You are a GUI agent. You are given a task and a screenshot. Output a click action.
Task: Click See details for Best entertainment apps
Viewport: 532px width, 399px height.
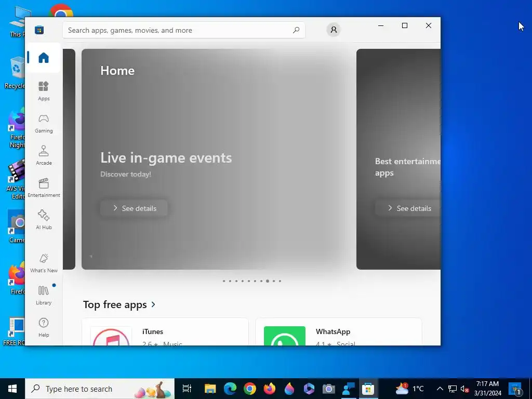click(x=408, y=208)
